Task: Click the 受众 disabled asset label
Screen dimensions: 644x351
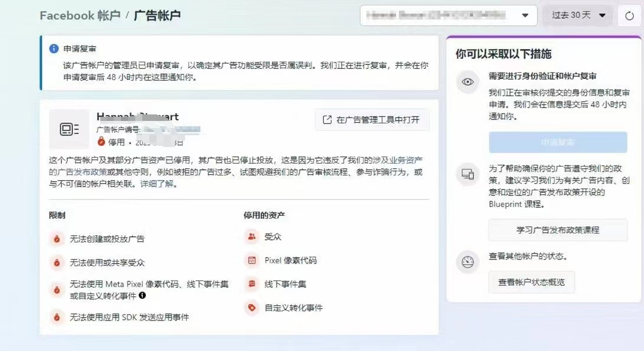Action: point(273,237)
